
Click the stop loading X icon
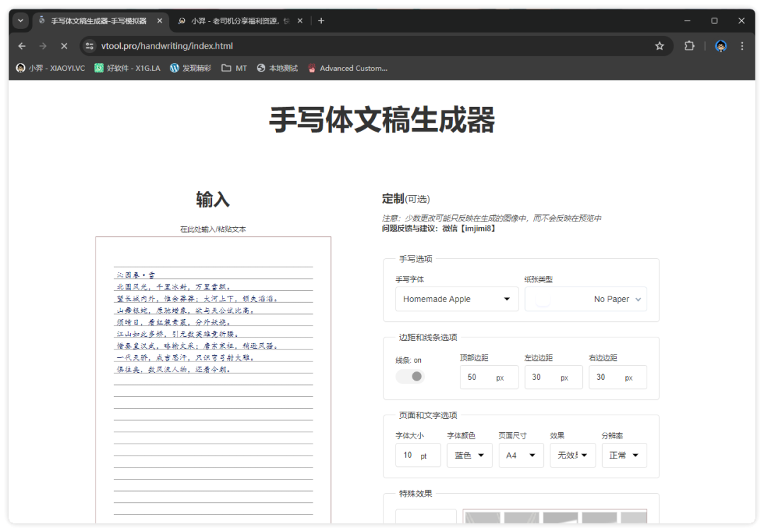click(x=64, y=46)
